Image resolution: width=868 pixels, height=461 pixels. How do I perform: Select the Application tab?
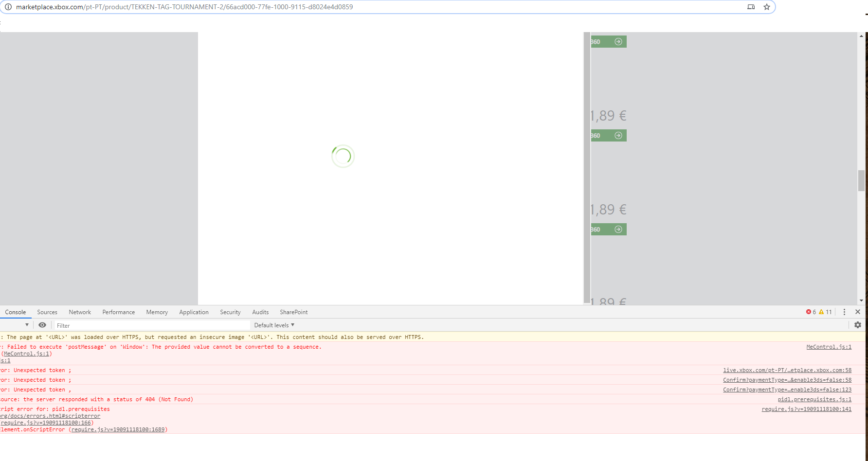194,312
